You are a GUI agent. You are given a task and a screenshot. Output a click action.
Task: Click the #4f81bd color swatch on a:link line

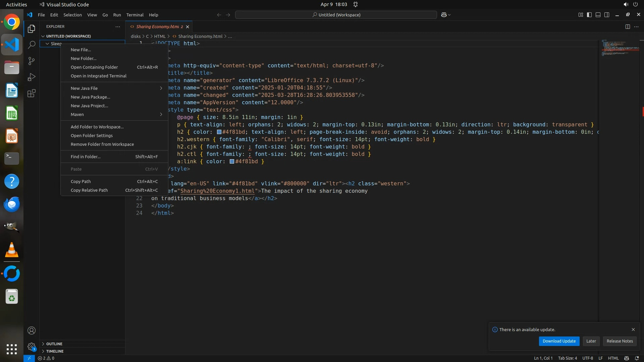(x=232, y=162)
